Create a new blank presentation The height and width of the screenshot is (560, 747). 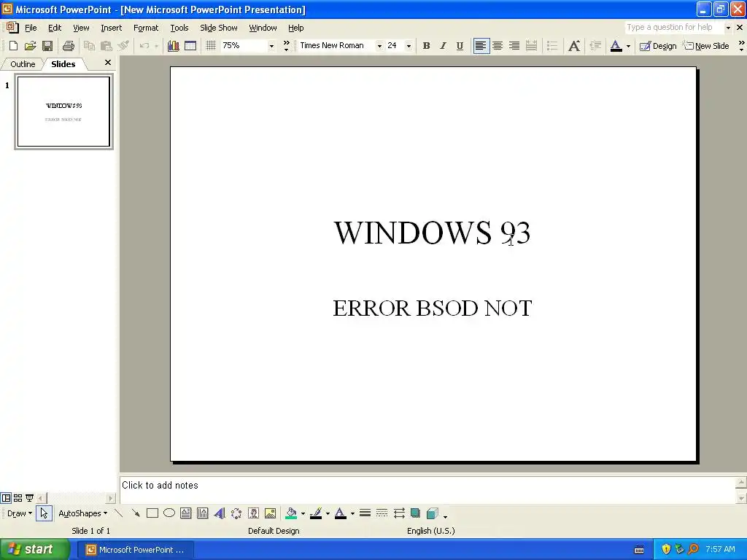(13, 46)
